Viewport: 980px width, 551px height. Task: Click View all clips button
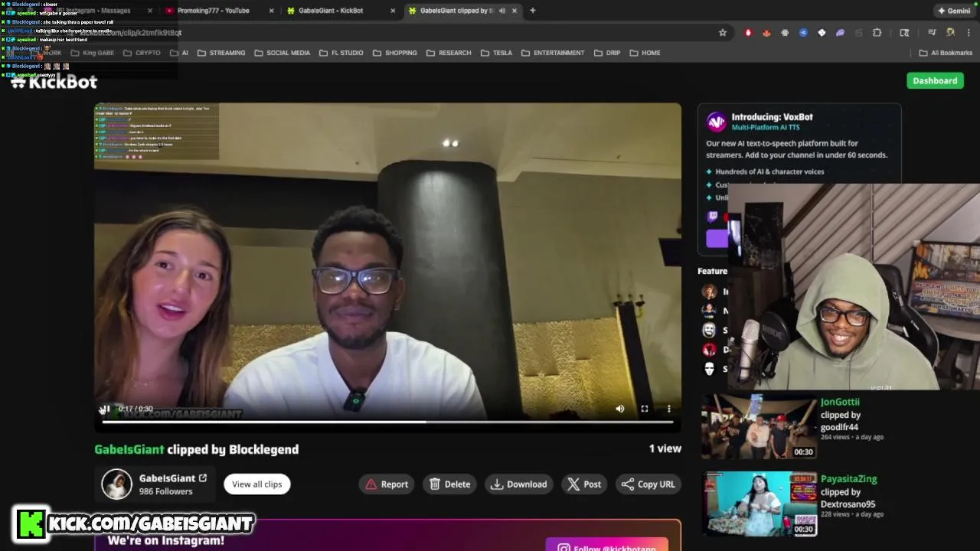click(257, 484)
